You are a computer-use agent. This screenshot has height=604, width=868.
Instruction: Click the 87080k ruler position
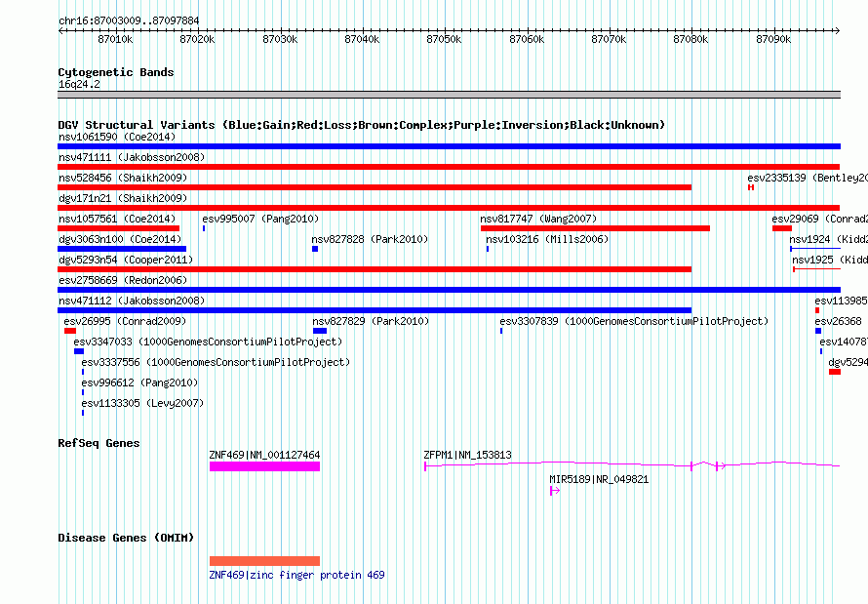tap(690, 39)
